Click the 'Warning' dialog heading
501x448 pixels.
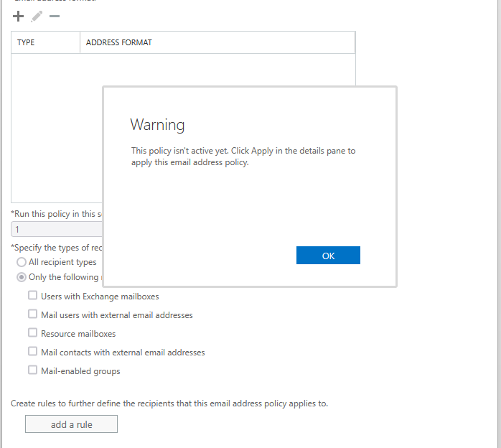(157, 125)
